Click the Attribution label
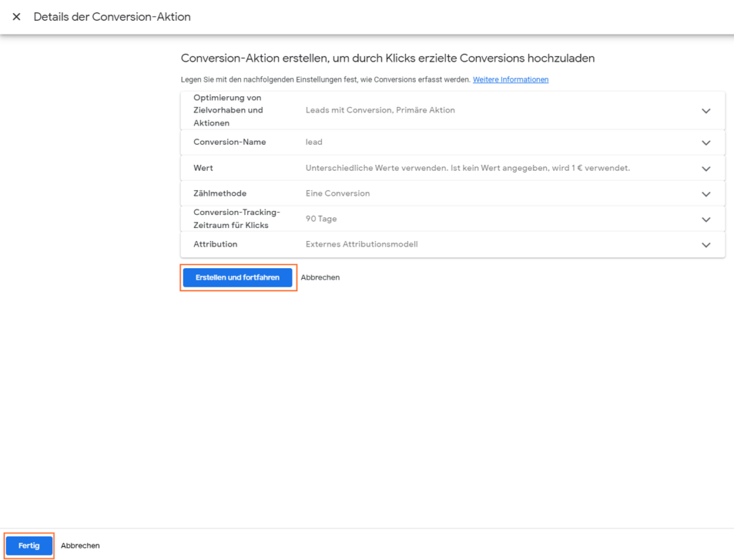The width and height of the screenshot is (734, 560). (x=215, y=244)
